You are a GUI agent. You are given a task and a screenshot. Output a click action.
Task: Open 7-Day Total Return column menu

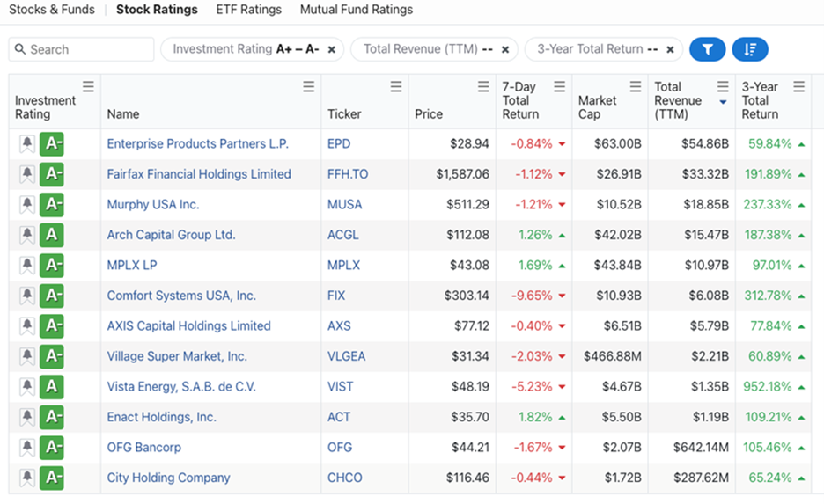pos(559,86)
